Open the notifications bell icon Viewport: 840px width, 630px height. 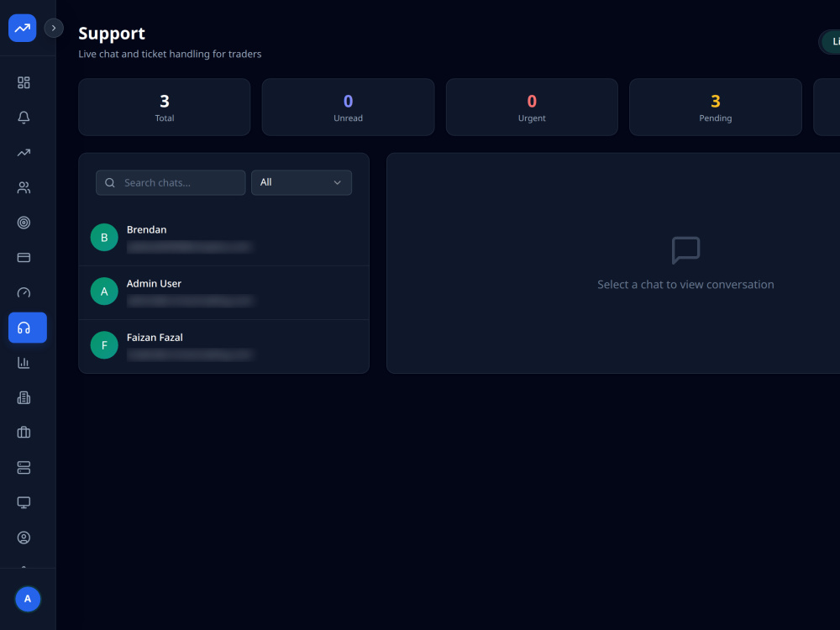24,118
